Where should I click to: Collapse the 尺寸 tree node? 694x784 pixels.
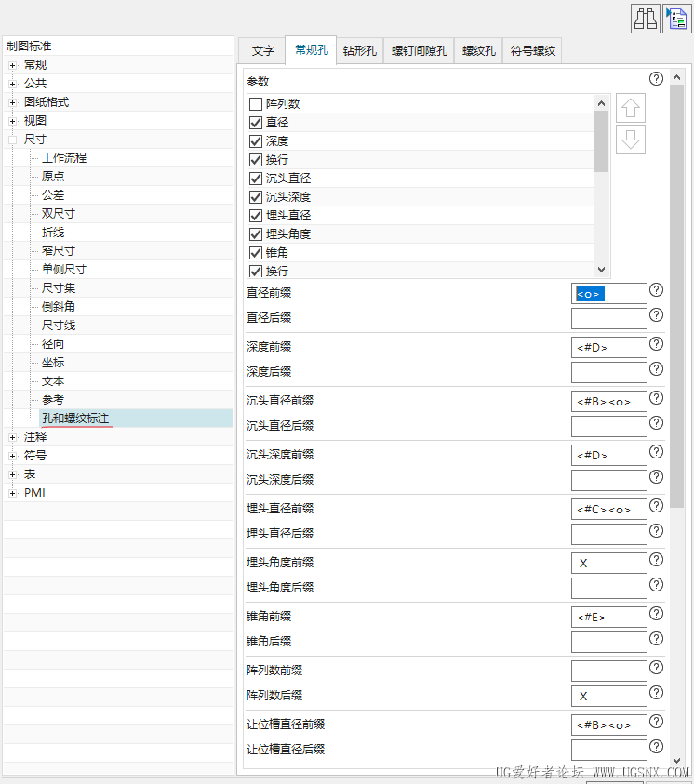[x=12, y=140]
